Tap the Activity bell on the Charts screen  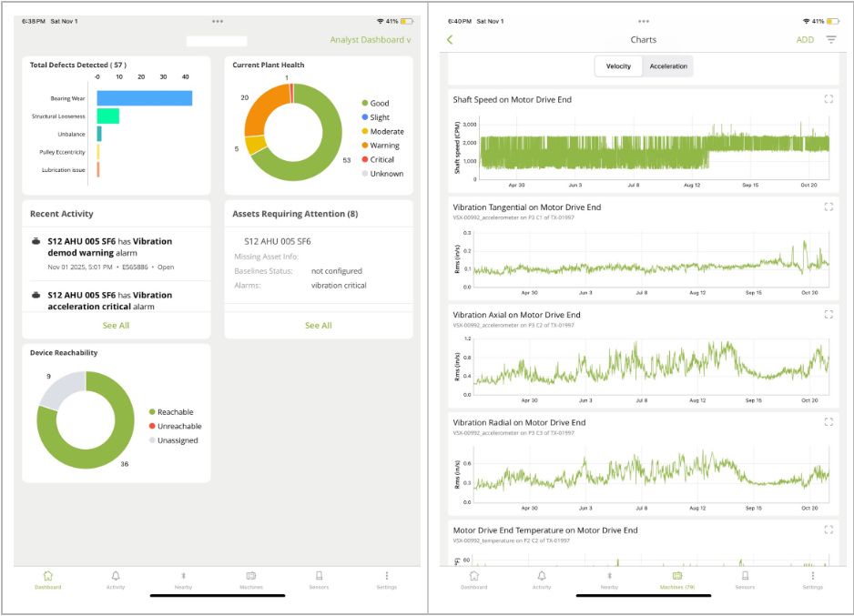(x=542, y=580)
